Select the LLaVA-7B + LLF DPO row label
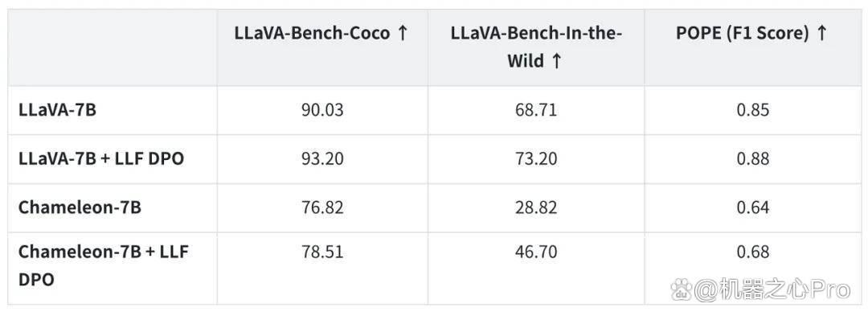868x320 pixels. click(101, 159)
